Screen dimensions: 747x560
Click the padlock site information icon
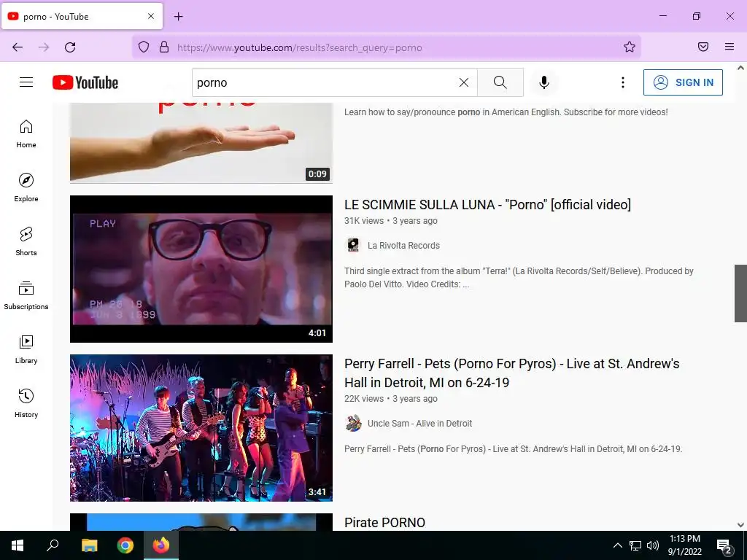164,47
